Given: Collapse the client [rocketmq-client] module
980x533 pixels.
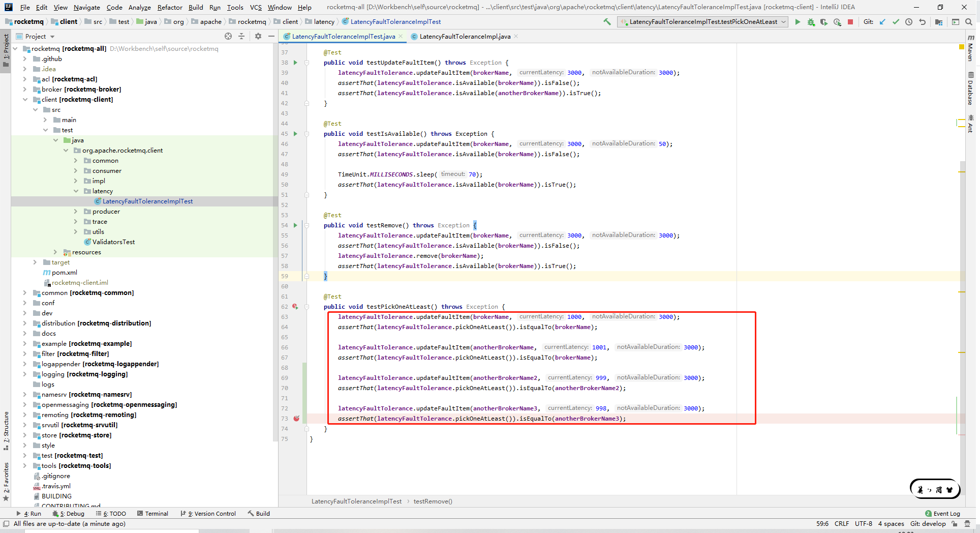Looking at the screenshot, I should [x=25, y=99].
